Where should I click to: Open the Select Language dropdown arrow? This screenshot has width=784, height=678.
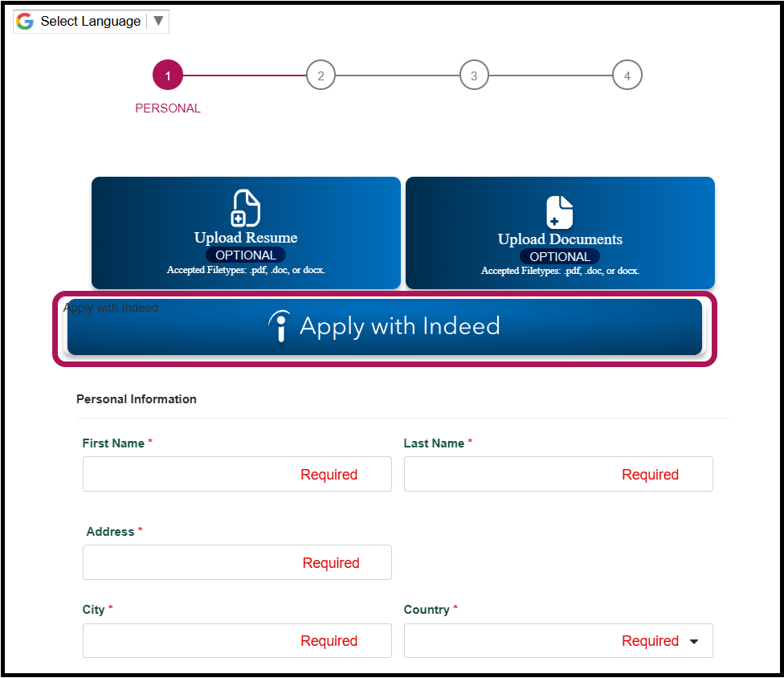[158, 21]
